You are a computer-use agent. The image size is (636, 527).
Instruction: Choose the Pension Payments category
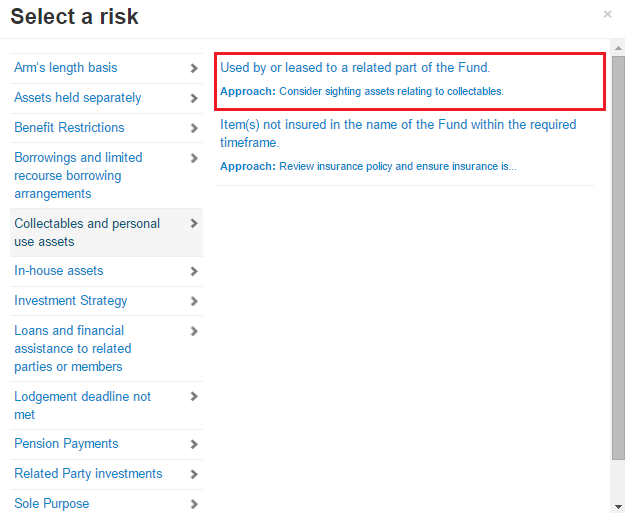(x=66, y=444)
